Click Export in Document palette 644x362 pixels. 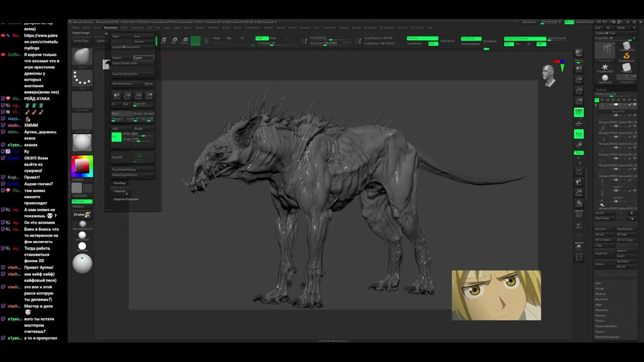tap(143, 58)
